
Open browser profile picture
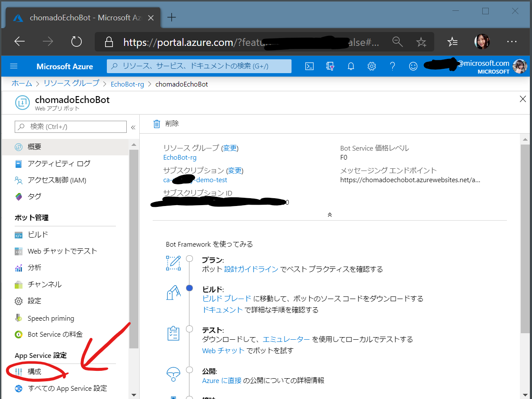(x=482, y=42)
